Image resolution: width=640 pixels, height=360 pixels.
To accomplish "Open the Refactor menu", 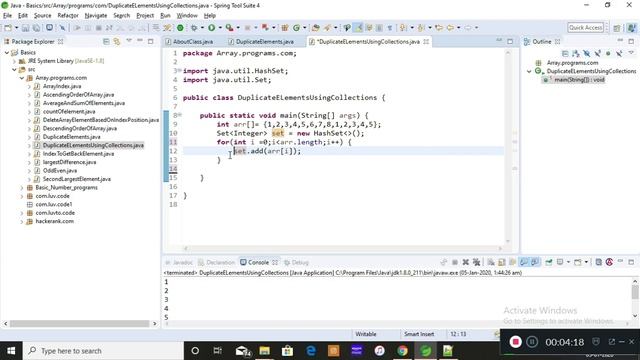I will (68, 16).
